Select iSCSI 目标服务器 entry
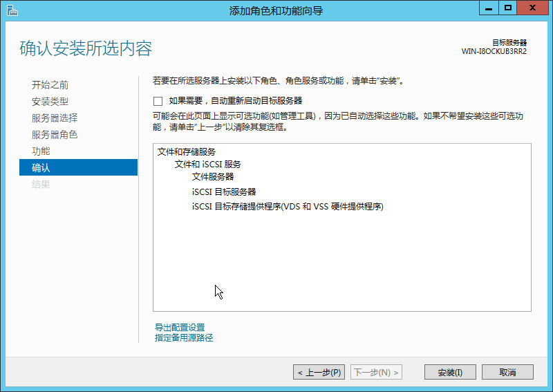 tap(224, 192)
